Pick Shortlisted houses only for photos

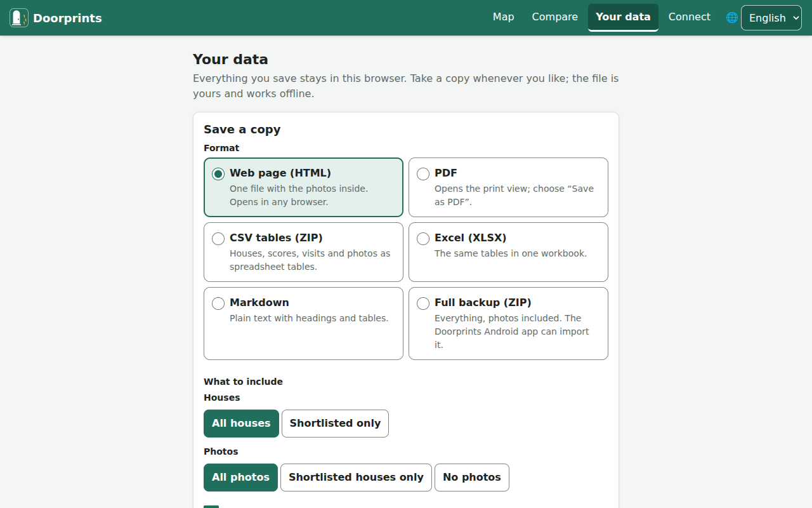click(356, 478)
